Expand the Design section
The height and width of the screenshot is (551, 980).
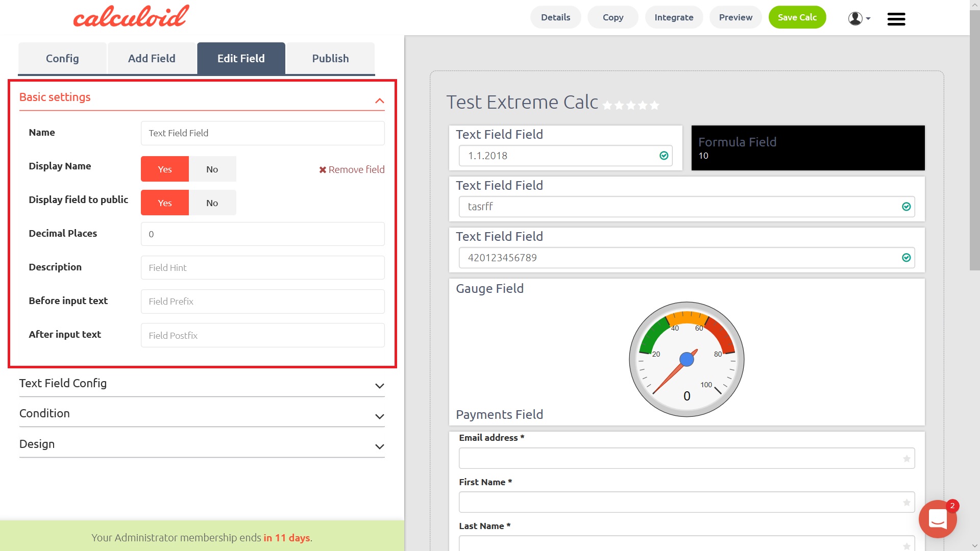pyautogui.click(x=379, y=446)
